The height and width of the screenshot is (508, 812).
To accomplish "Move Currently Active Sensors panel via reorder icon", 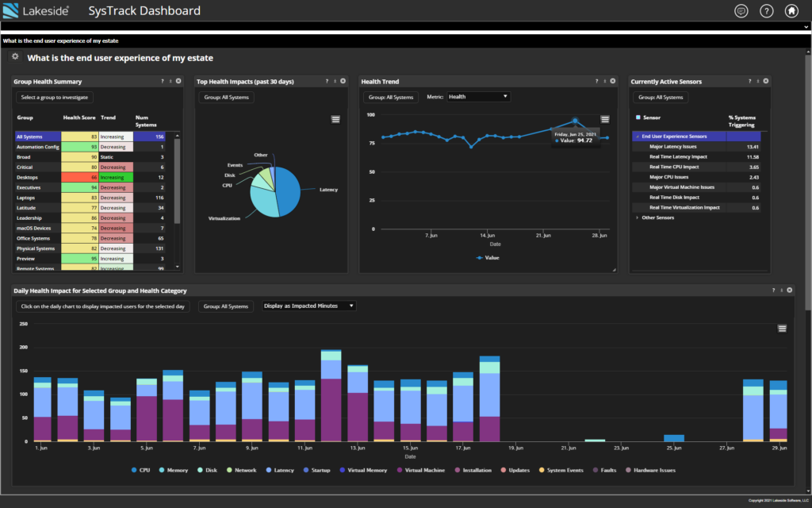I will (757, 82).
